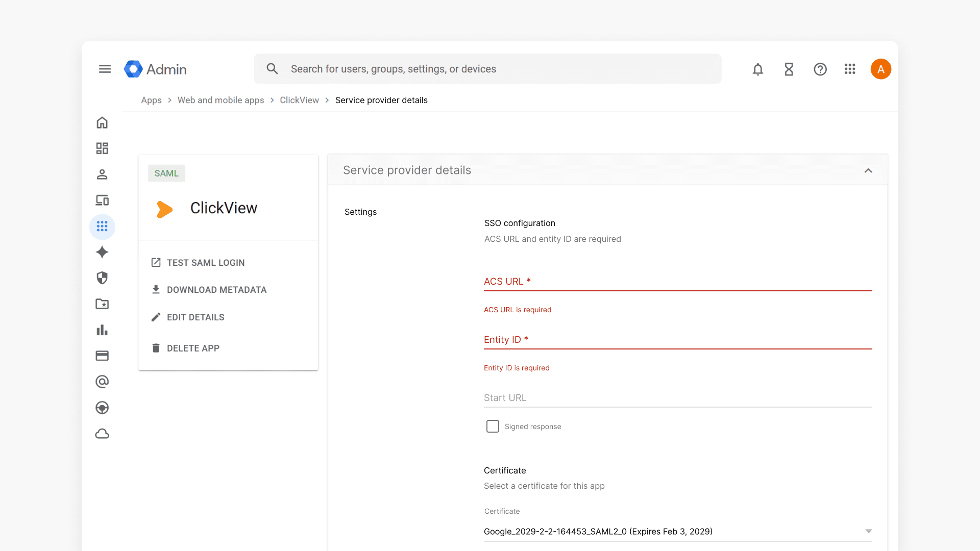Click the SAML badge

(166, 173)
